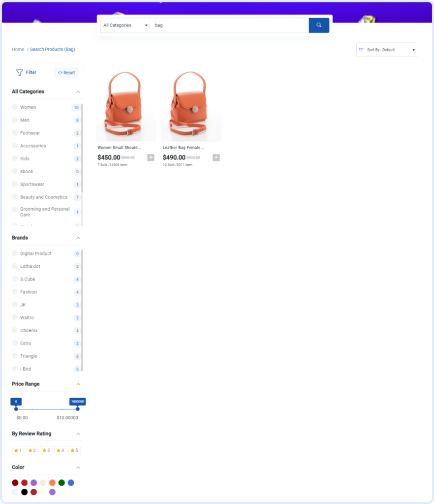Select the Estha dot brand
Viewport: 434px width, 504px height.
(15, 266)
